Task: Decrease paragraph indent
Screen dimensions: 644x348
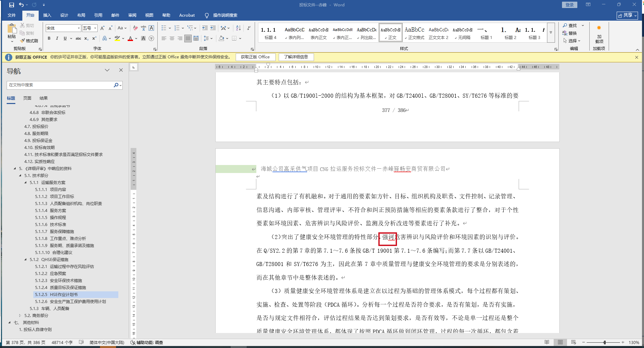Action: tap(205, 28)
